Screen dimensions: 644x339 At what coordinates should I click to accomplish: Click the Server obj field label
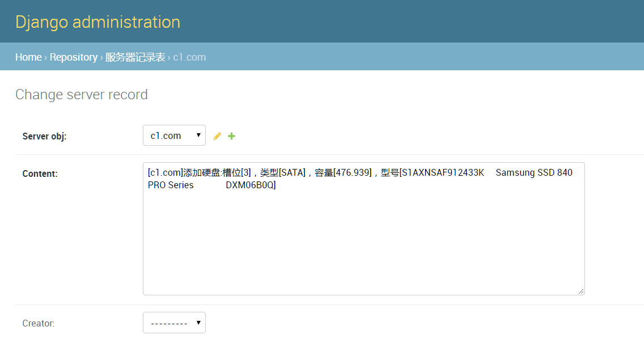44,136
